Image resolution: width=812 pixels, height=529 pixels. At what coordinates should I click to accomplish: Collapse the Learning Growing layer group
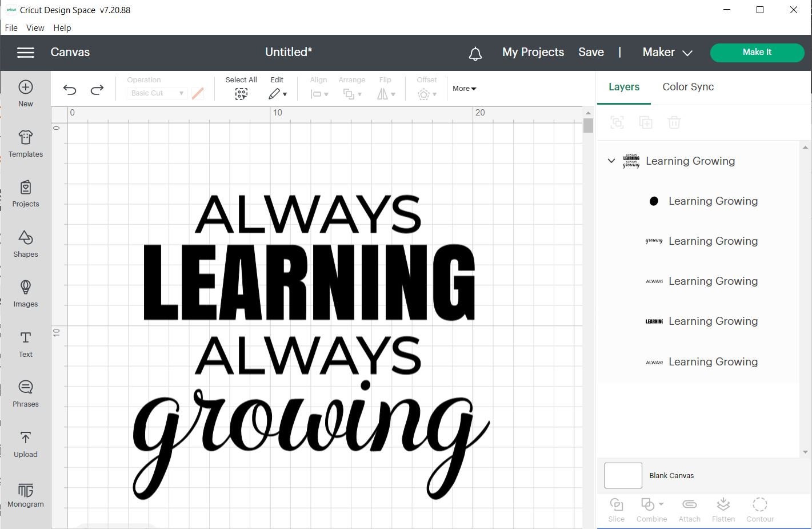pyautogui.click(x=611, y=161)
